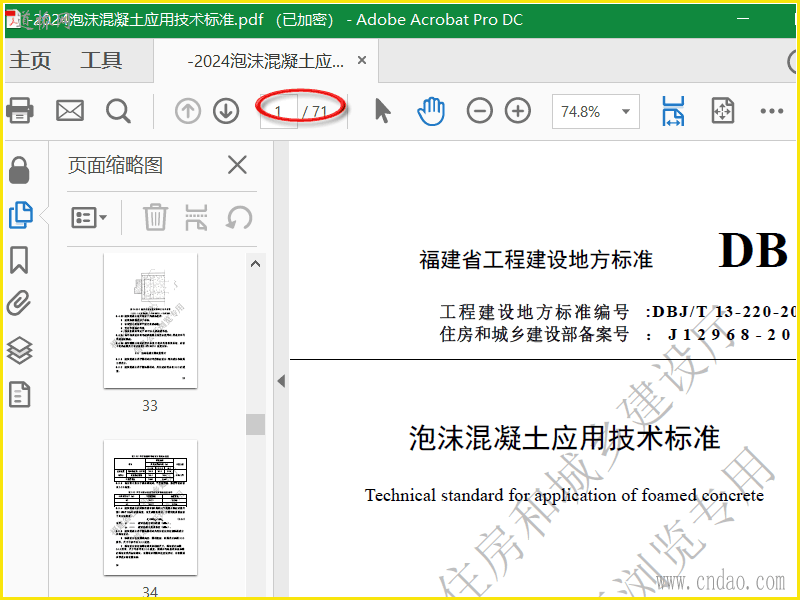Go to the previous page arrow
The width and height of the screenshot is (800, 600).
(188, 111)
